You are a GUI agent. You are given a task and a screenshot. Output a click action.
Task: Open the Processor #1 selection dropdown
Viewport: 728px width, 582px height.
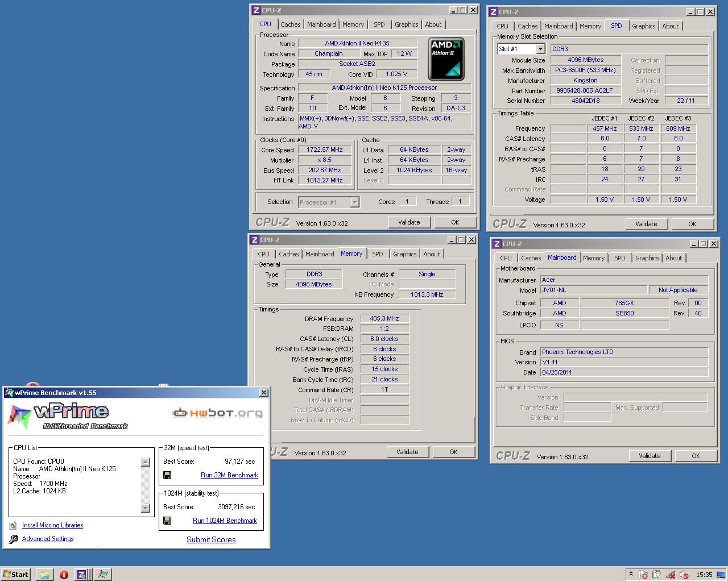tap(354, 202)
